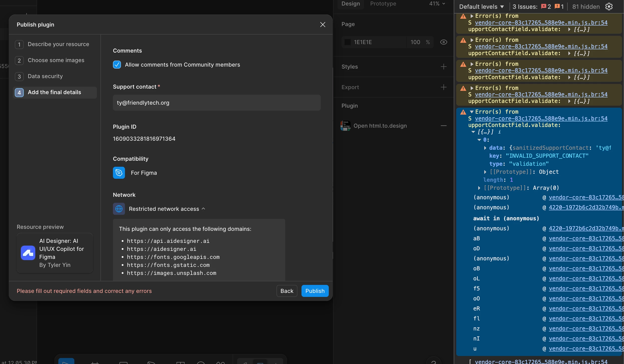Click the For Figma compatibility icon
Screen dimensions: 624x364
click(119, 173)
